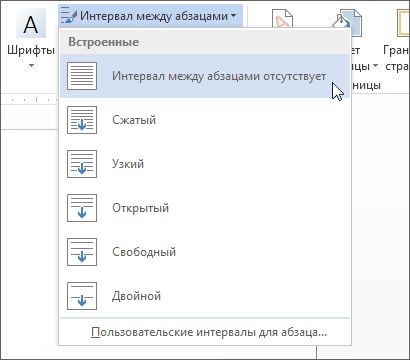The height and width of the screenshot is (360, 410).
Task: Click the Сжатый spacing icon
Action: 82,120
